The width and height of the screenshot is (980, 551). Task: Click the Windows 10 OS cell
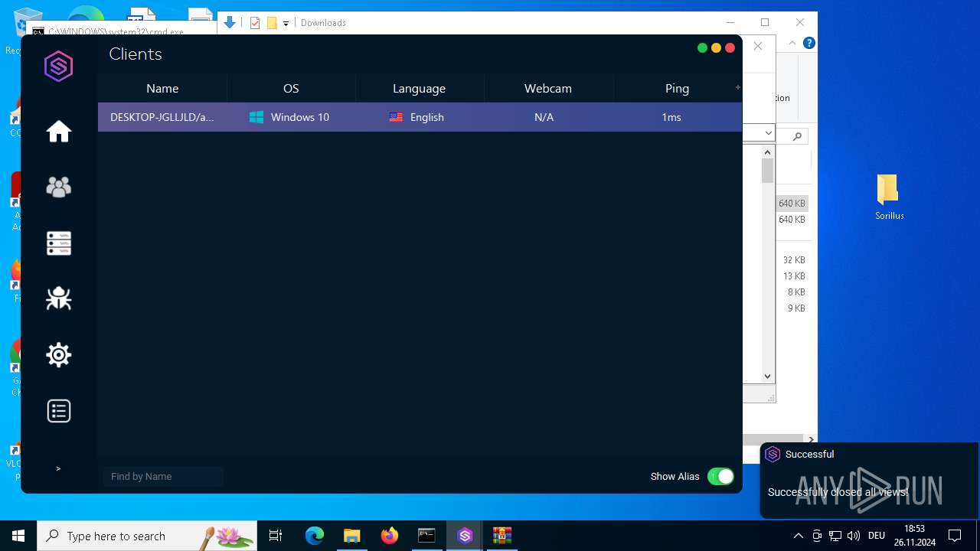[289, 117]
